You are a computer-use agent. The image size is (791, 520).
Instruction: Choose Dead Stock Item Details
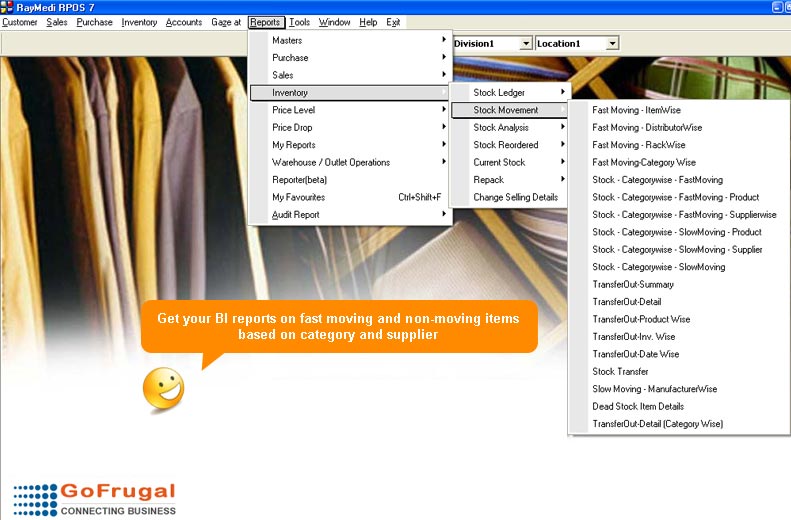pos(638,406)
